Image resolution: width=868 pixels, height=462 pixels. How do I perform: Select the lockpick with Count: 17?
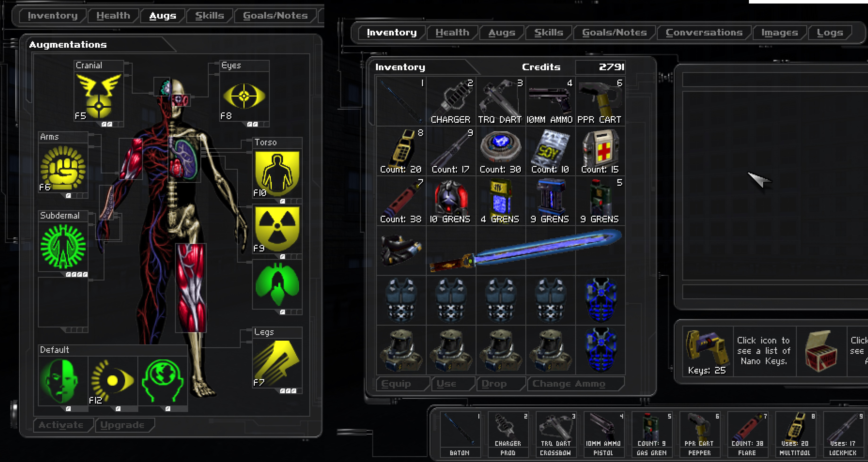451,151
